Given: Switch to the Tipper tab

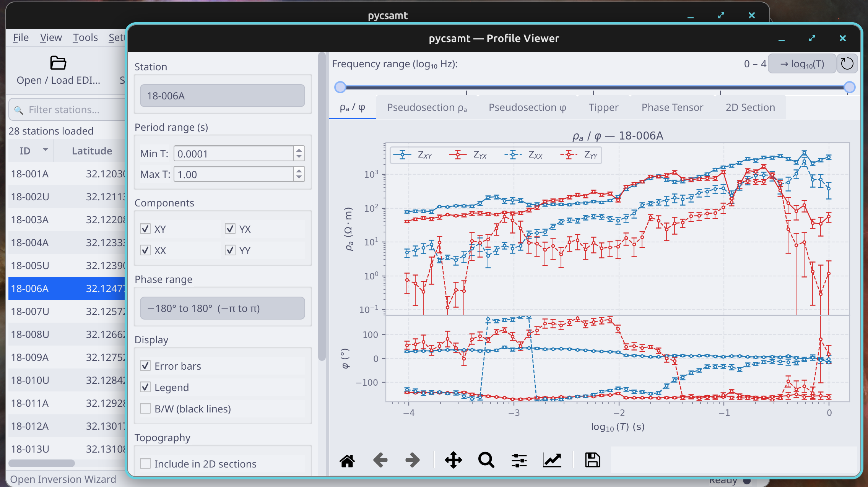Looking at the screenshot, I should pyautogui.click(x=603, y=108).
